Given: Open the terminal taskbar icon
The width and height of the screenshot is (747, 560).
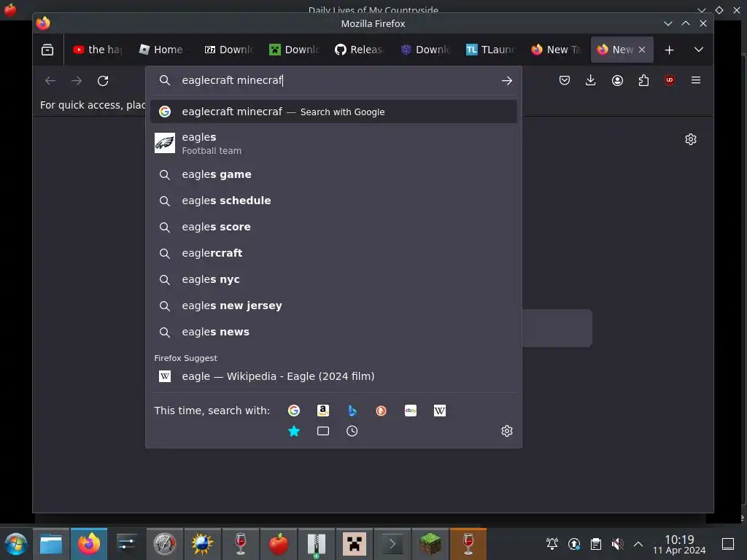Looking at the screenshot, I should pos(392,544).
